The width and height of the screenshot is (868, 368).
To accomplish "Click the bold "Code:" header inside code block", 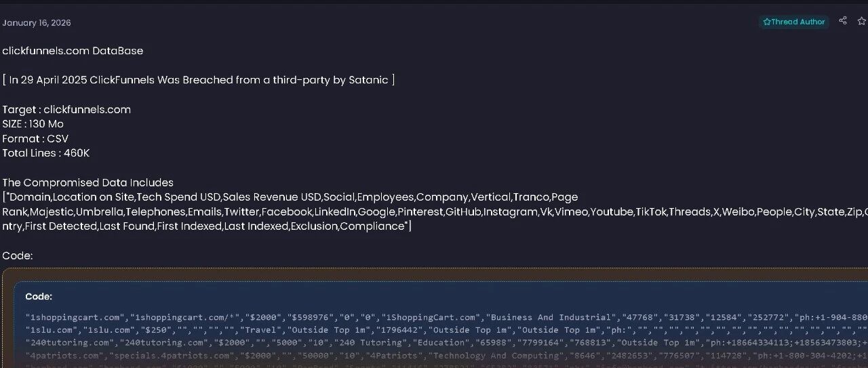I will click(39, 297).
